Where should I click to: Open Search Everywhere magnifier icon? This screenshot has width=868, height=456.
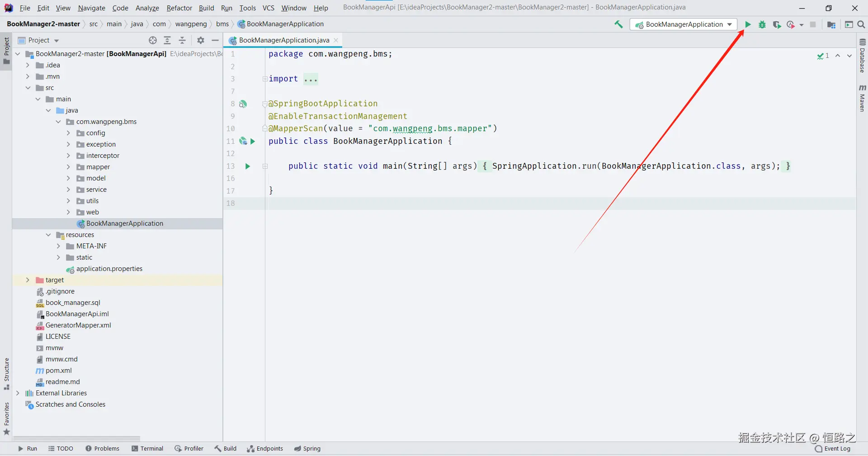[861, 24]
